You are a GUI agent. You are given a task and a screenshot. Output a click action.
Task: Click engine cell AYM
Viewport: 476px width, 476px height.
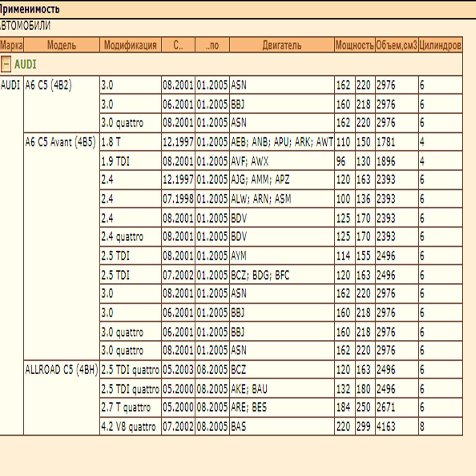point(282,256)
